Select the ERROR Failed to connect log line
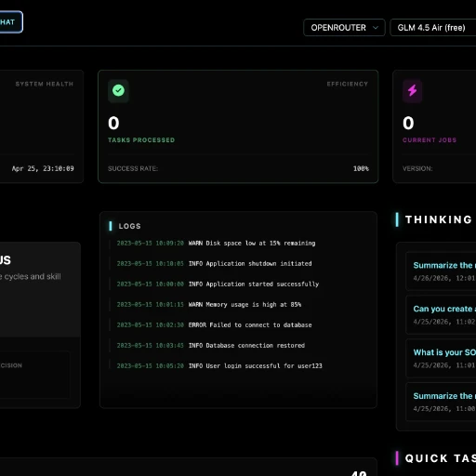This screenshot has height=476, width=476. [214, 324]
